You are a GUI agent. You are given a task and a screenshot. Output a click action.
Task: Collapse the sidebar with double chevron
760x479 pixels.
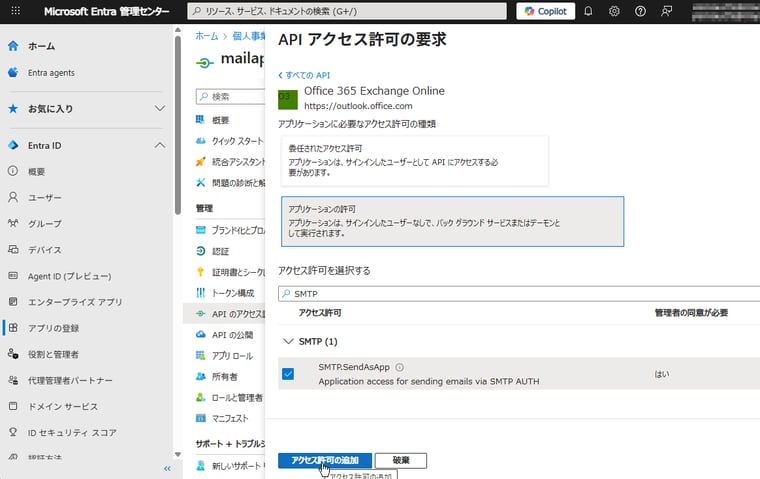click(167, 468)
